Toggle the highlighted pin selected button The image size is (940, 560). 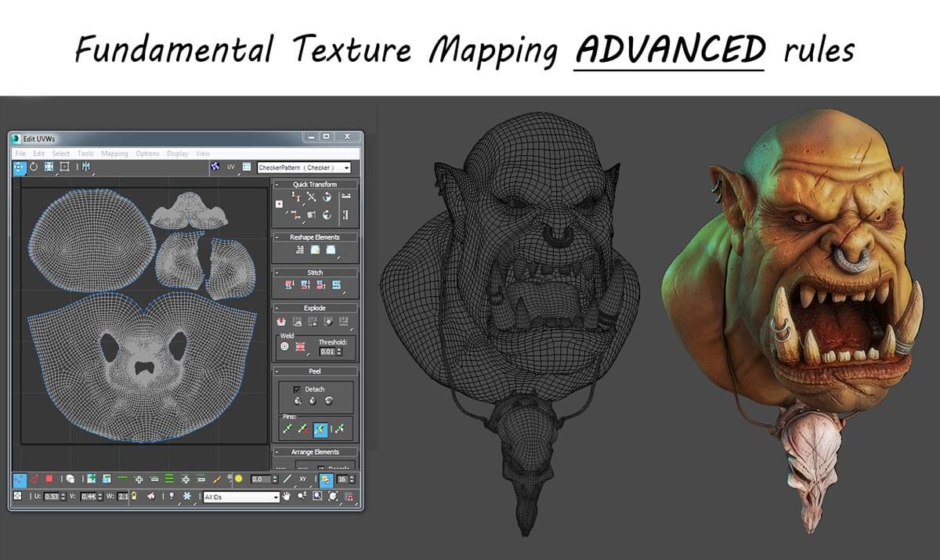[320, 429]
